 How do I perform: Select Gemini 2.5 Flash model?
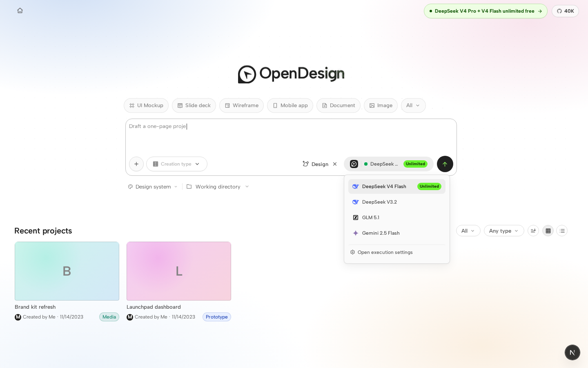397,233
